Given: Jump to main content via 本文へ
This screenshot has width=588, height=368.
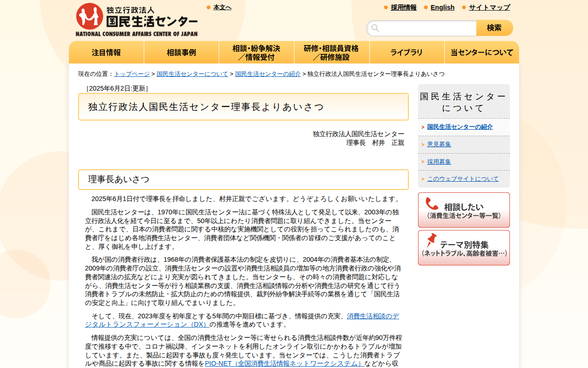Looking at the screenshot, I should click(222, 7).
